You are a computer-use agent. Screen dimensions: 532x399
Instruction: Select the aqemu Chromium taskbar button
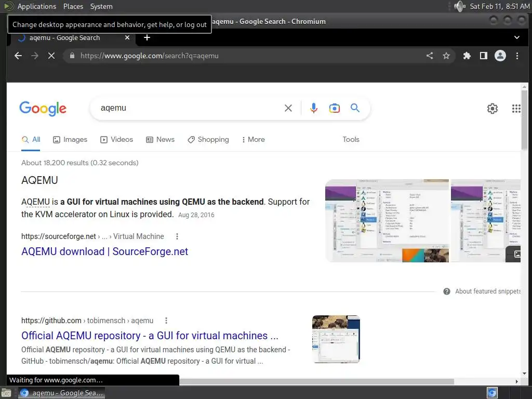pos(61,393)
